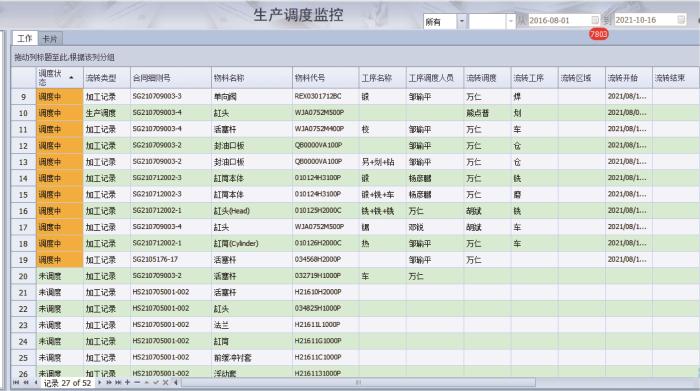
Task: Click cell 032719H1000P in row 20
Action: 325,276
